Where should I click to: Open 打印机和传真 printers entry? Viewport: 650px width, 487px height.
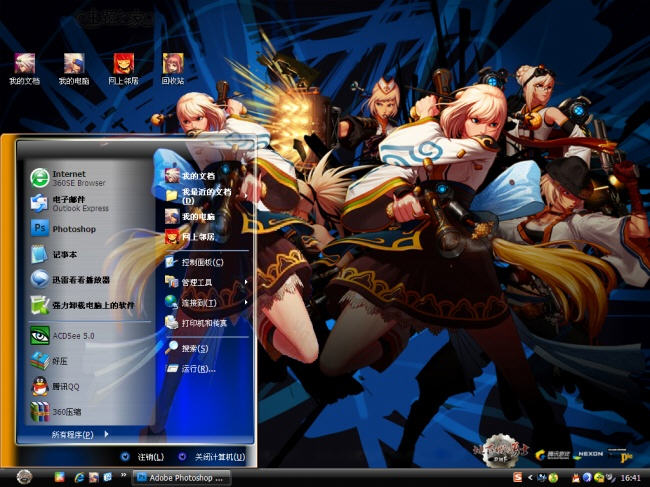point(206,323)
